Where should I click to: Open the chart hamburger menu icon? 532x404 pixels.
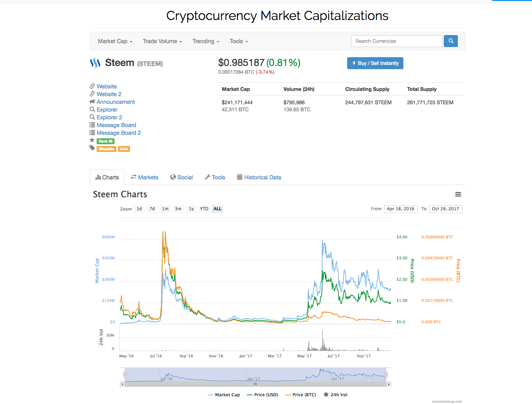click(458, 194)
